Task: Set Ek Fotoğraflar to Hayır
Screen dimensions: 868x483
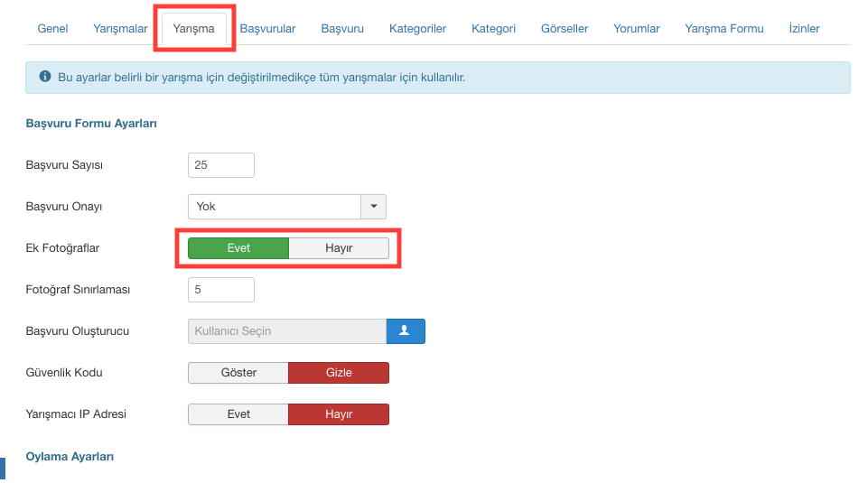Action: pyautogui.click(x=339, y=248)
